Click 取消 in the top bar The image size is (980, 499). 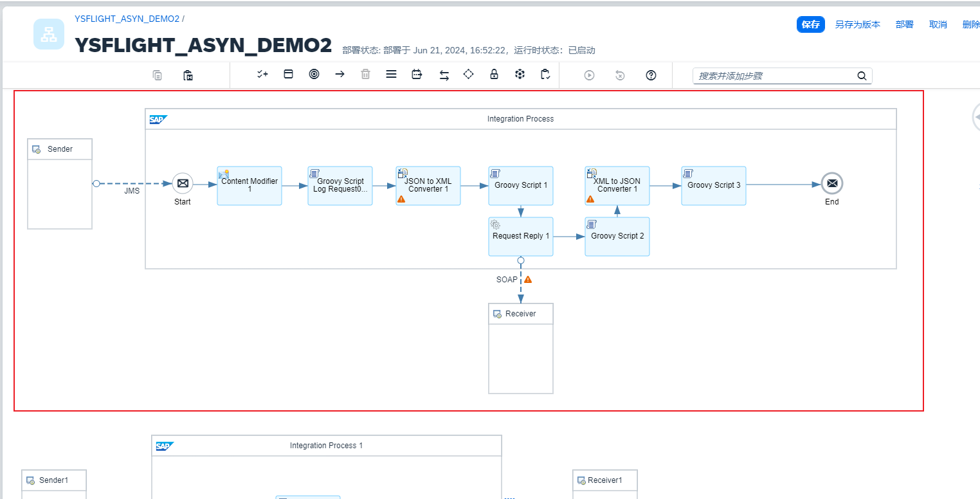tap(938, 24)
